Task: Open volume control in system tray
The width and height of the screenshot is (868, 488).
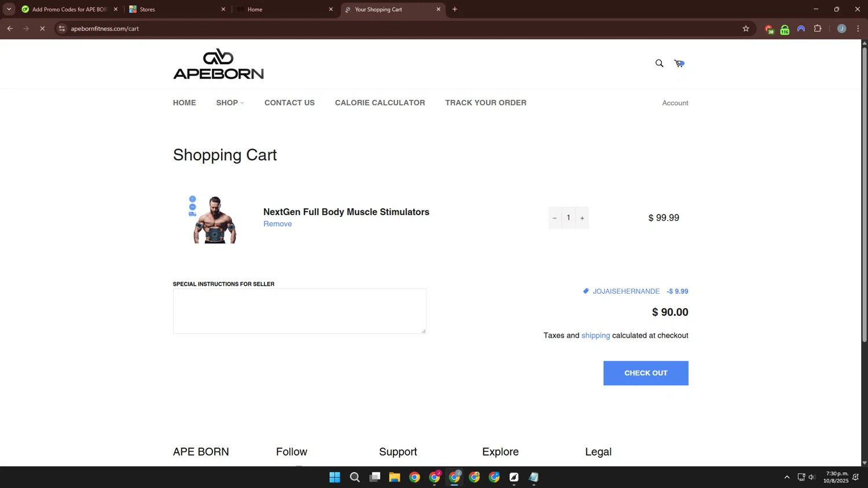Action: [812, 477]
